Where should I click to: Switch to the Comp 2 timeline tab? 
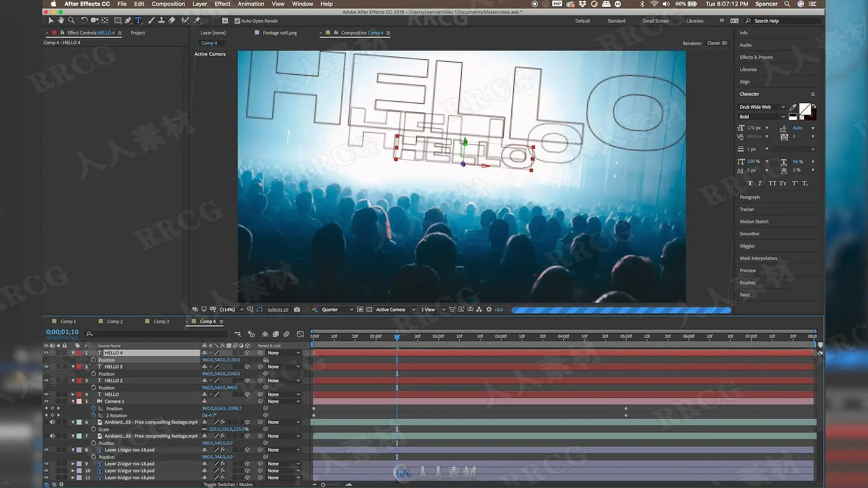pos(114,321)
